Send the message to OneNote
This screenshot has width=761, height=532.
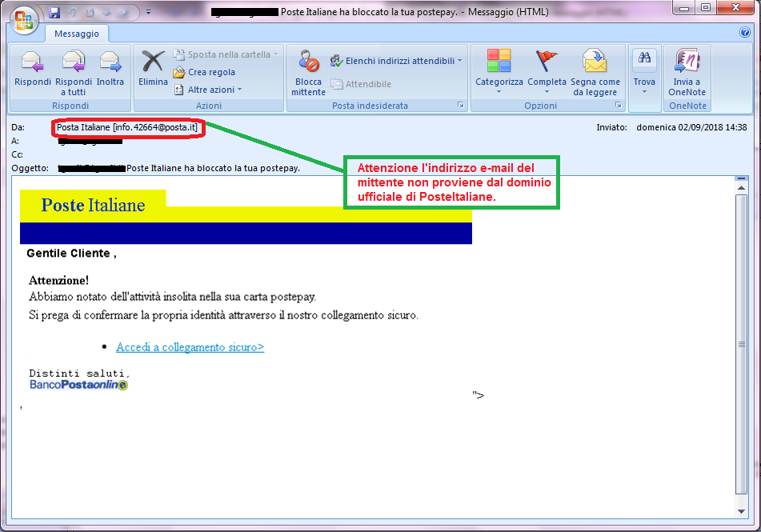687,73
